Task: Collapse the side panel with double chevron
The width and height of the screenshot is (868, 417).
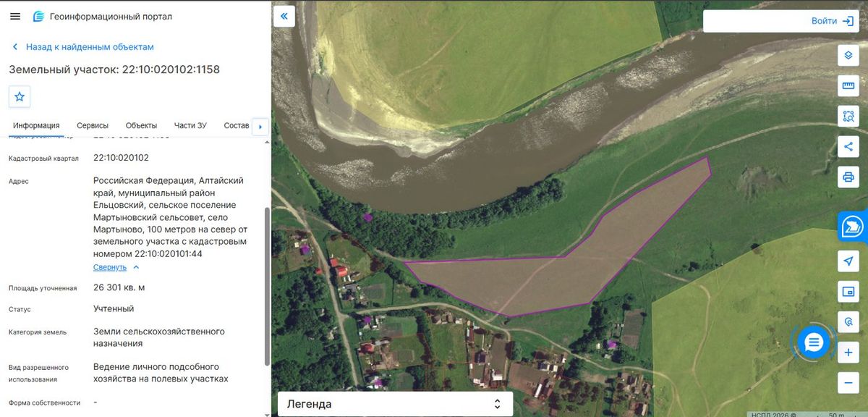Action: pyautogui.click(x=284, y=16)
